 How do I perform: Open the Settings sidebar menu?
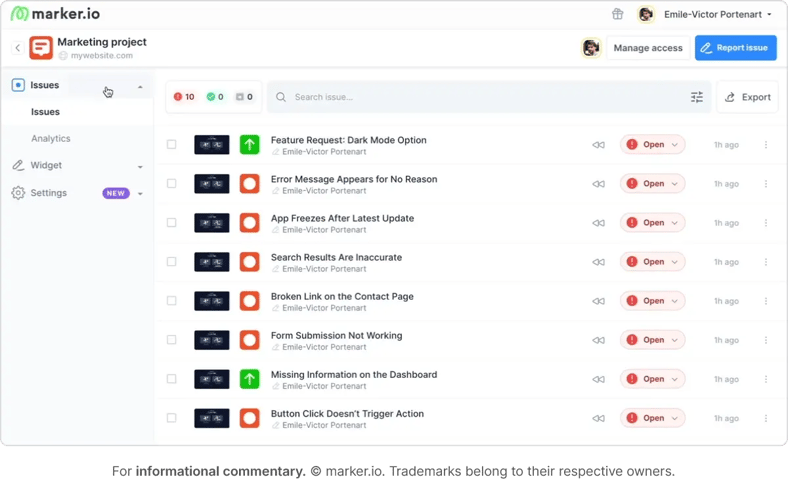[x=48, y=193]
